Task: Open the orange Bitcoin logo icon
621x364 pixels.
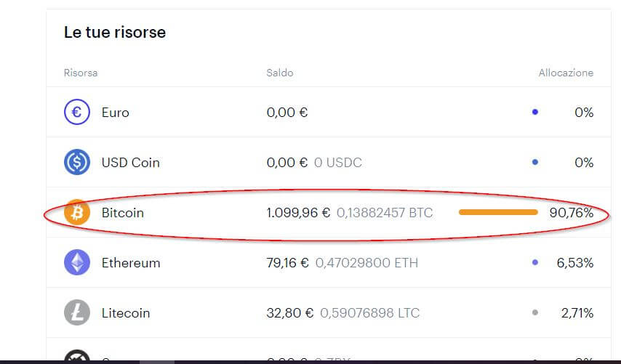Action: point(77,212)
